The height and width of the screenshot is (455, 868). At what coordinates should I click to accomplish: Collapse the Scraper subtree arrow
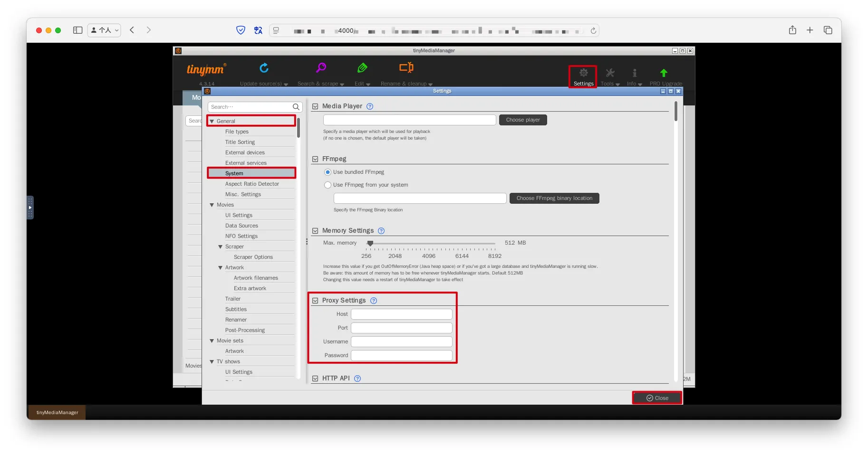coord(221,247)
